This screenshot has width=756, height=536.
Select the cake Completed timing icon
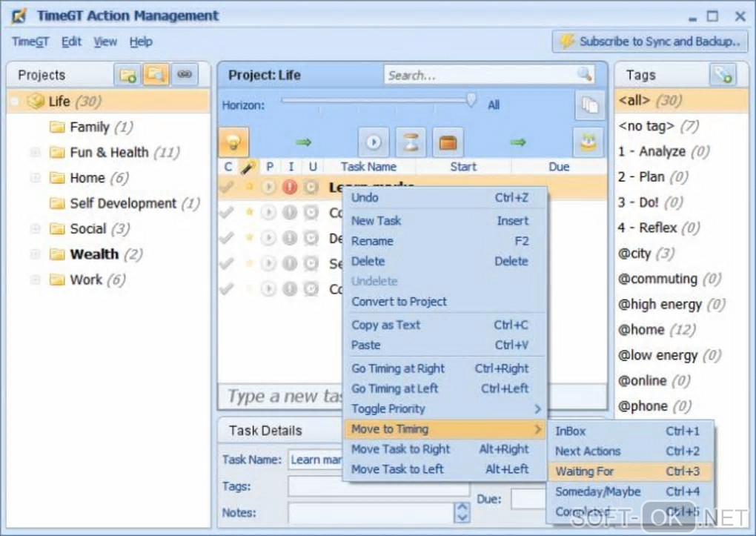pyautogui.click(x=588, y=142)
